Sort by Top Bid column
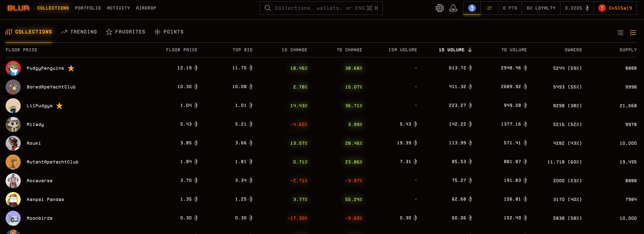This screenshot has width=644, height=234. pyautogui.click(x=243, y=50)
